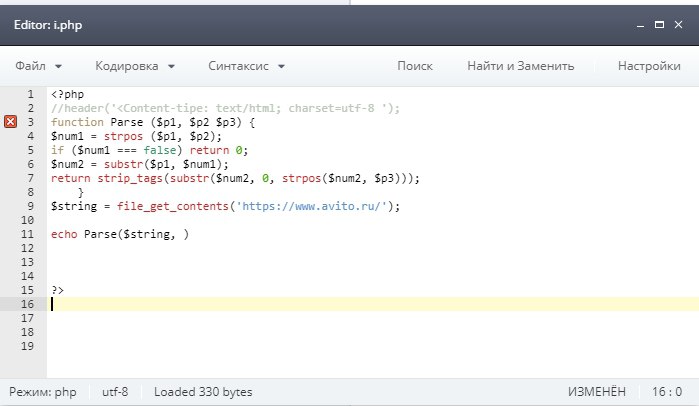Image resolution: width=699 pixels, height=406 pixels.
Task: Click ИЗМЕНЁН status indicator
Action: (596, 392)
